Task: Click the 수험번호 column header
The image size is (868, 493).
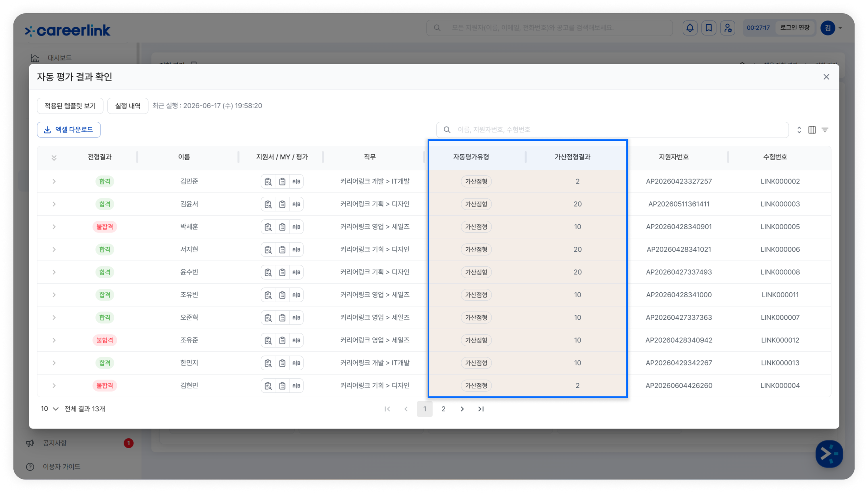Action: click(x=775, y=157)
